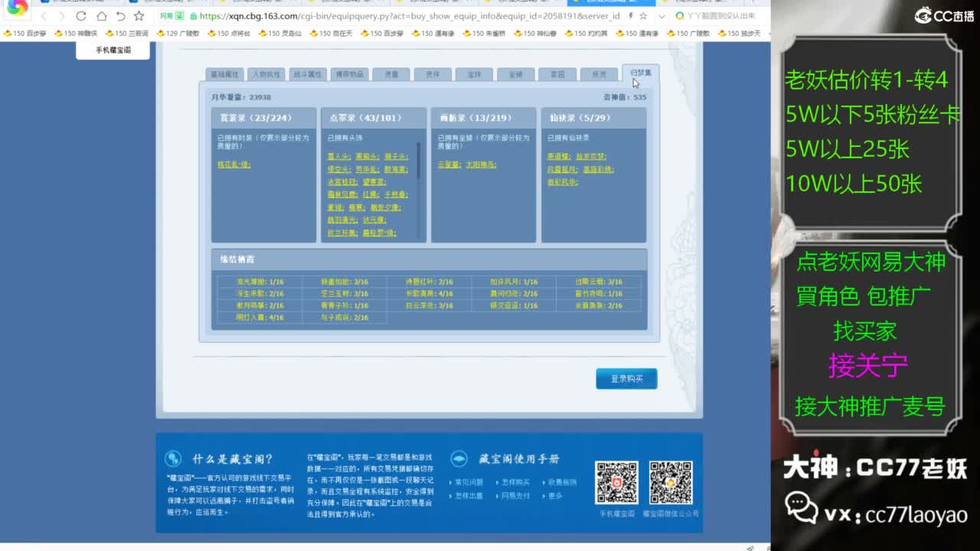Click the search box beside the address bar

coord(720,16)
